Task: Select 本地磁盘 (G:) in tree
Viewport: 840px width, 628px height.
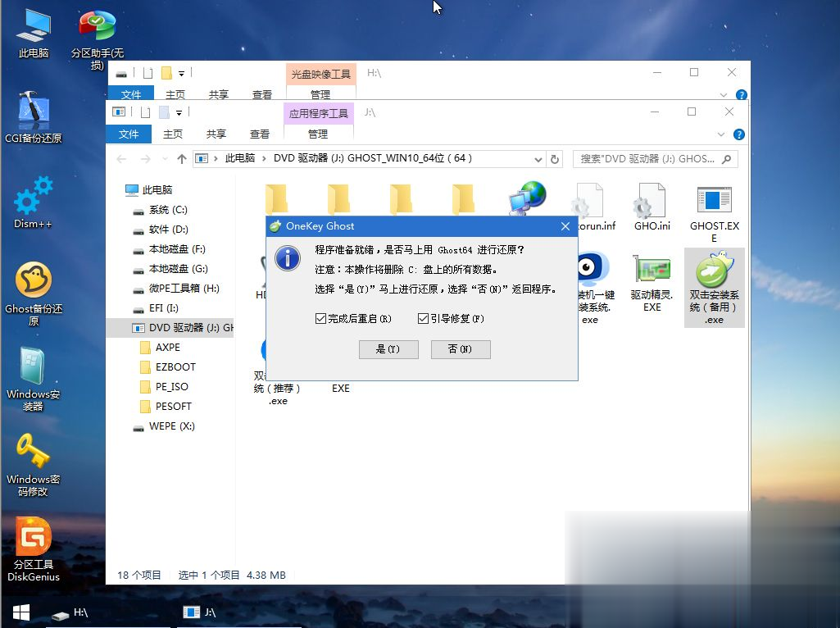Action: pyautogui.click(x=179, y=269)
